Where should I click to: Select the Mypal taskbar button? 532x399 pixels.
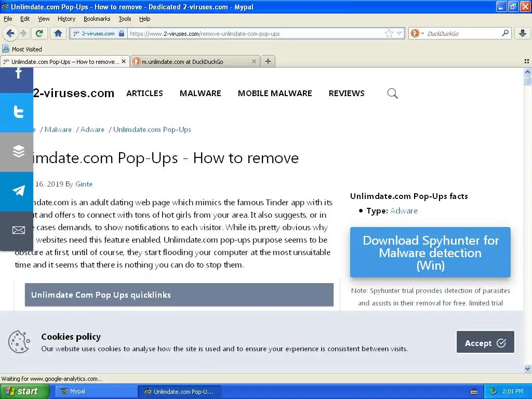click(x=96, y=391)
